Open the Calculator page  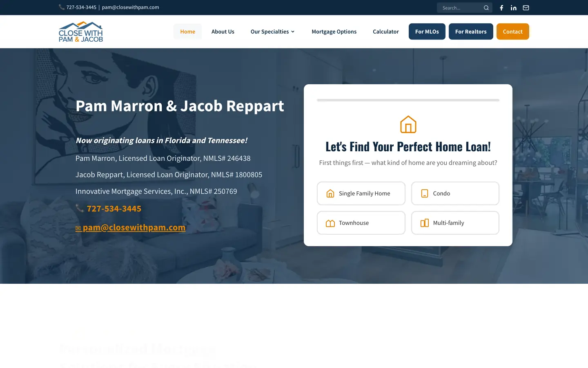(386, 31)
